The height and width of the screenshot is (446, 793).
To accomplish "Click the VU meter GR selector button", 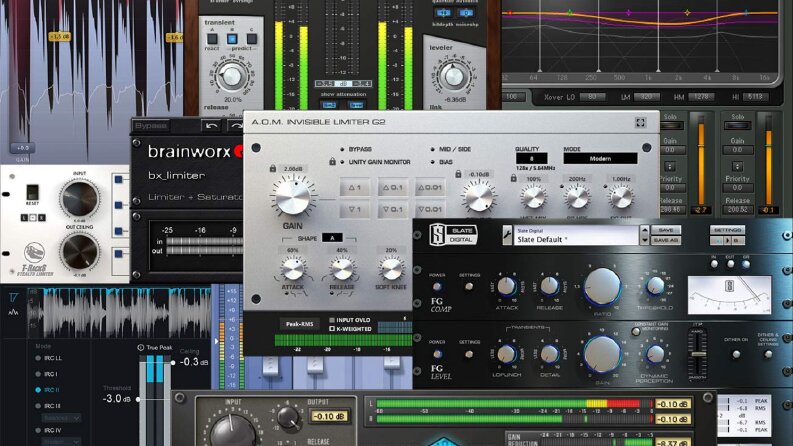I will coord(746,264).
